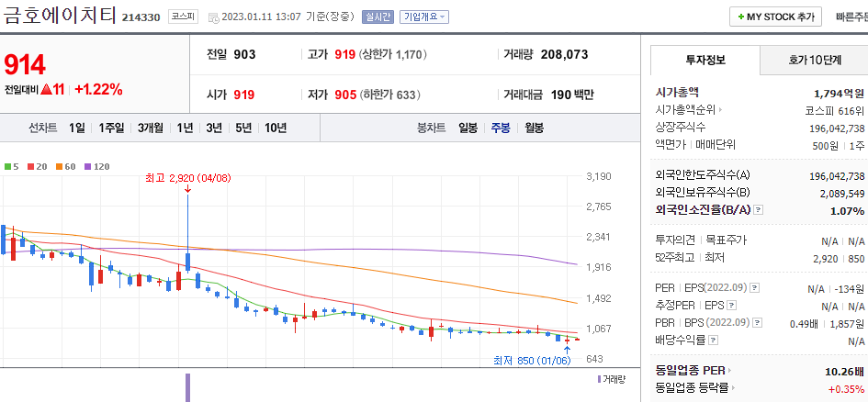Click the +1.22% change value

click(x=98, y=90)
